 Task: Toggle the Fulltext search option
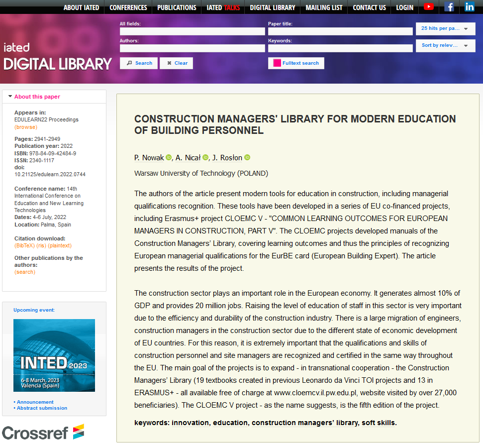click(295, 63)
